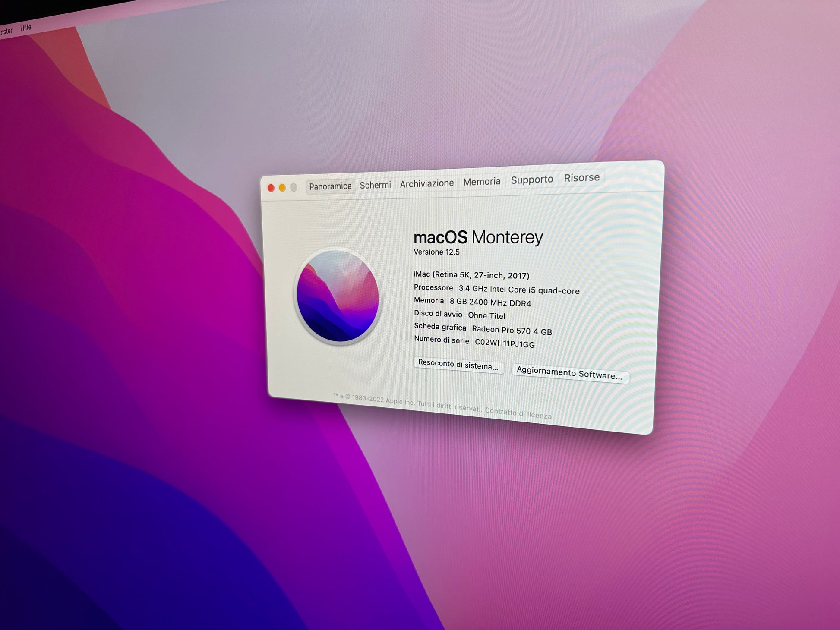Open the partially visible Fenster menu
The image size is (840, 630).
[6, 31]
